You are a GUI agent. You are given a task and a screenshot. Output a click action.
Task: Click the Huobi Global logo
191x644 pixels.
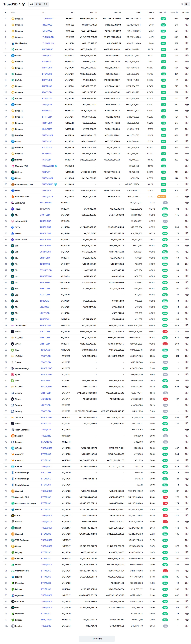tap(13, 43)
